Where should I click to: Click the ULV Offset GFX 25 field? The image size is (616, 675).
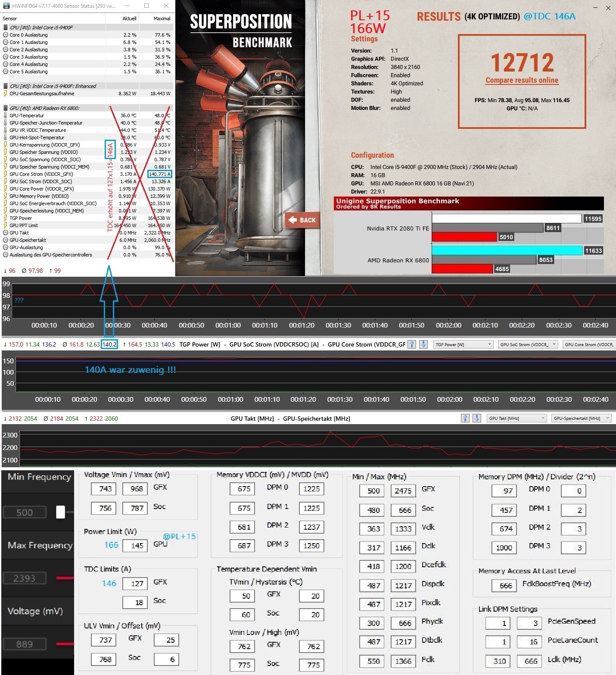coord(167,640)
